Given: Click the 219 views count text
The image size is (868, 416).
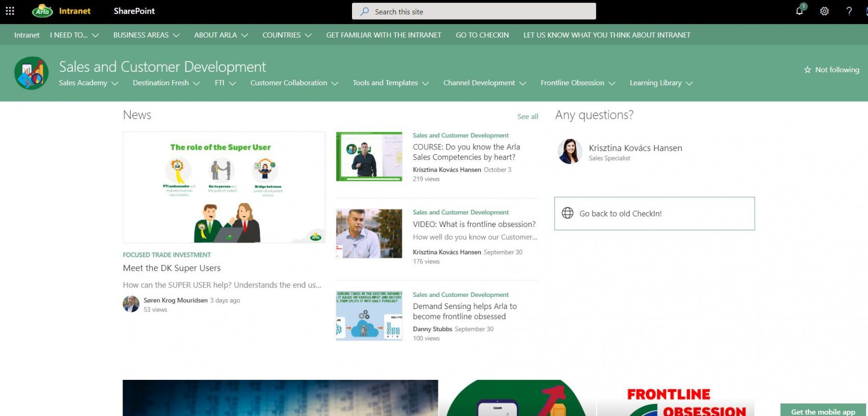Looking at the screenshot, I should click(426, 179).
